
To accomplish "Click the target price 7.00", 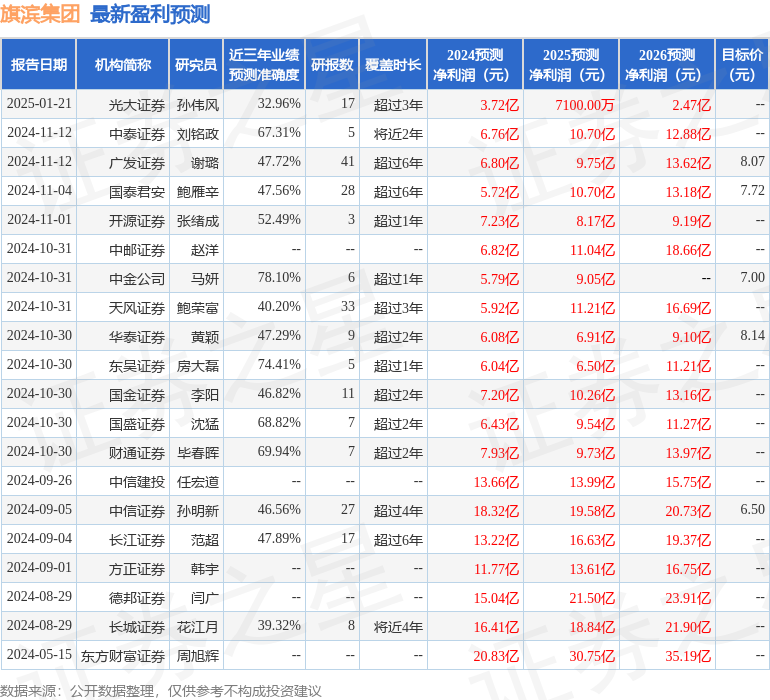I will point(752,277).
